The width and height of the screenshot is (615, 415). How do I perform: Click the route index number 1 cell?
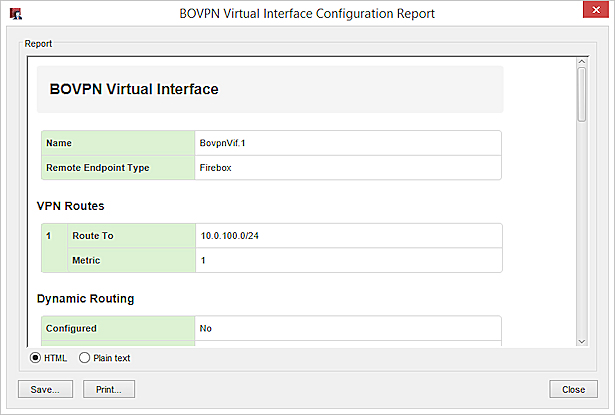tap(55, 248)
